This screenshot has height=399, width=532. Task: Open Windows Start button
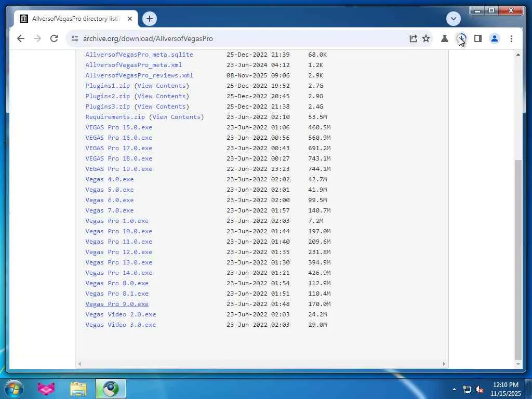click(14, 389)
